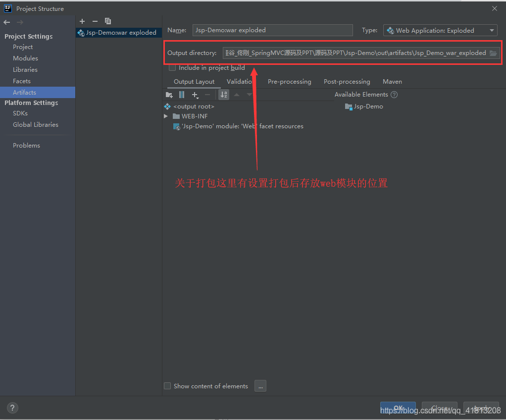Create archive in output layout toolbar
The width and height of the screenshot is (506, 420).
(182, 95)
